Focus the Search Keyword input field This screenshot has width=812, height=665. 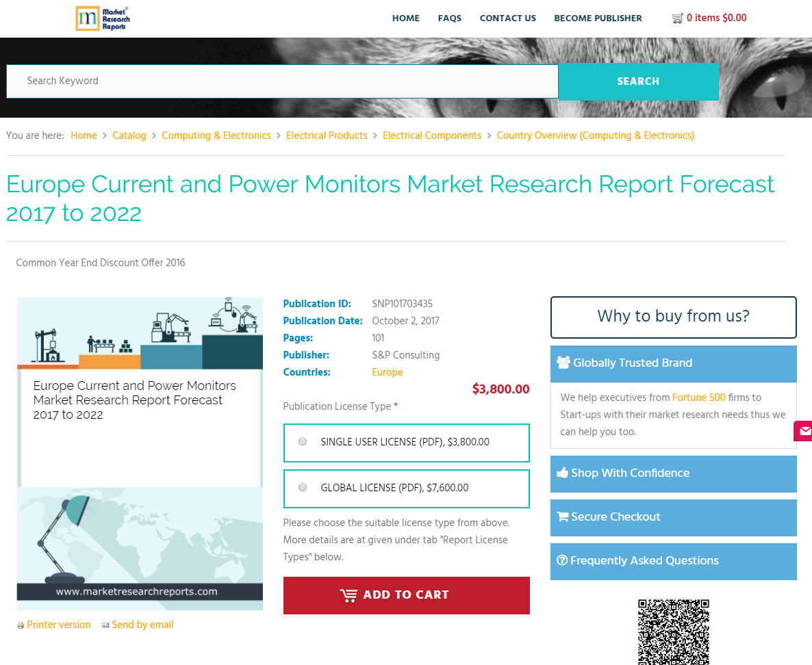tap(282, 81)
